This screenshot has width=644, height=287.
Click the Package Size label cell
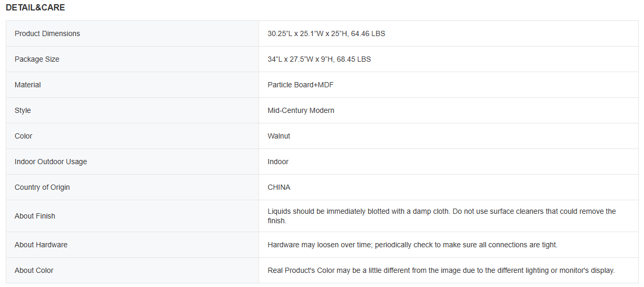[x=37, y=59]
